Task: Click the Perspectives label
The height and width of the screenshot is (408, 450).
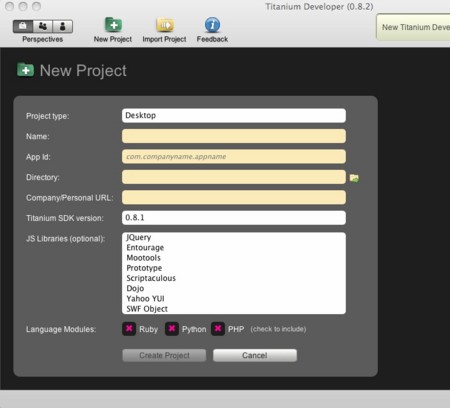Action: (43, 39)
